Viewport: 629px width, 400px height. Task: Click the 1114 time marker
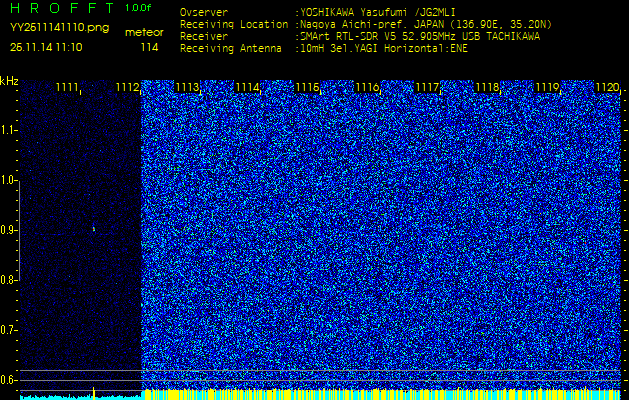(x=247, y=87)
